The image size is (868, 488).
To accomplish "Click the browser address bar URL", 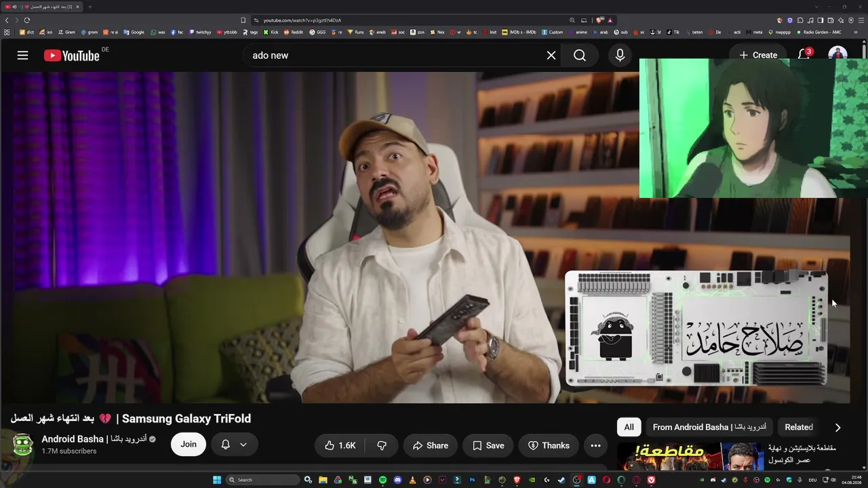I will click(302, 20).
